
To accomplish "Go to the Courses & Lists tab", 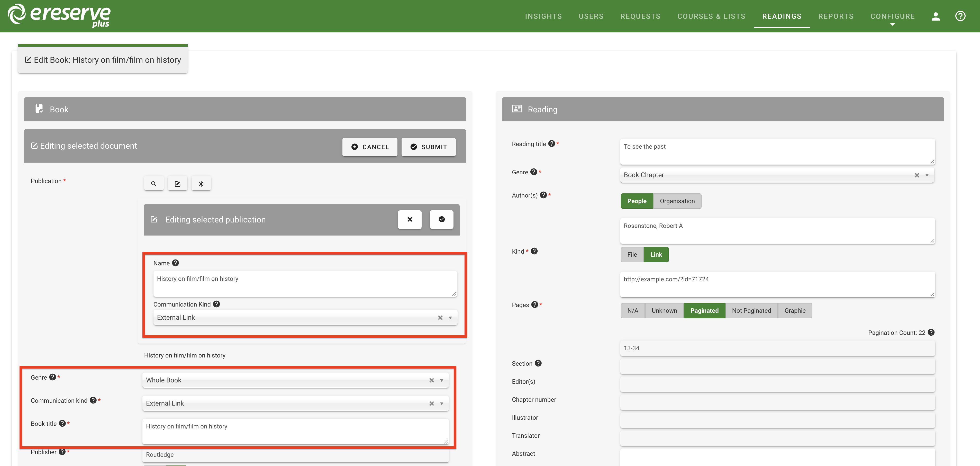I will (711, 16).
